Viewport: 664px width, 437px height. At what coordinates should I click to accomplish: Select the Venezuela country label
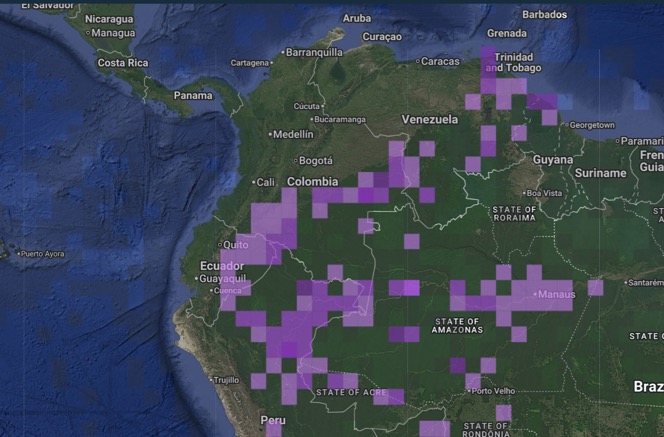429,119
